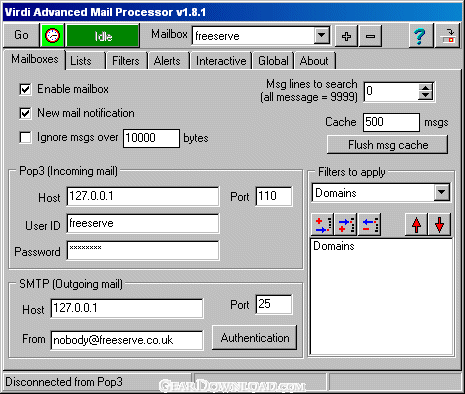Viewport: 465px width, 394px height.
Task: Click the remove filter icon with red minus
Action: [370, 225]
